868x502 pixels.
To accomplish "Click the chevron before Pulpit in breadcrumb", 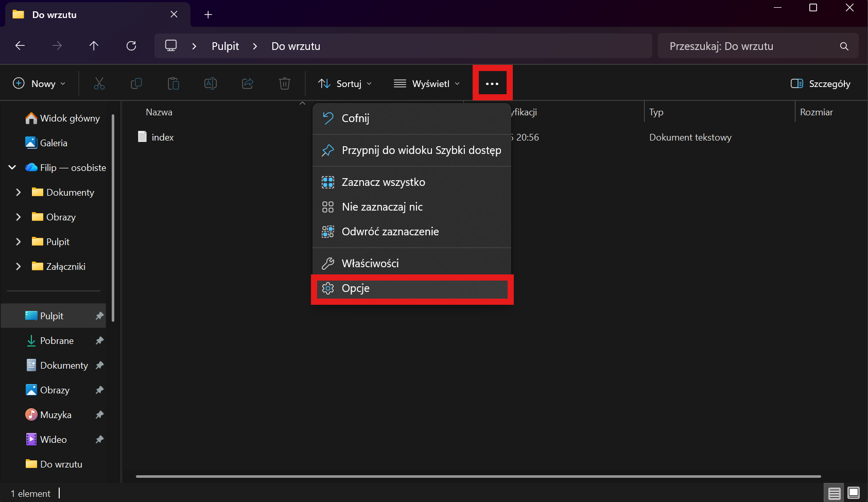I will 194,46.
